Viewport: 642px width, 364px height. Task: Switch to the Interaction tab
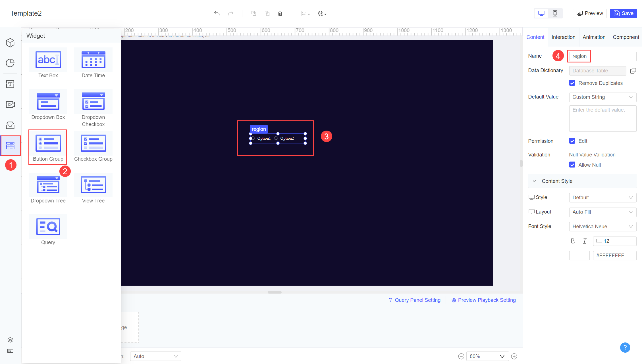[563, 37]
